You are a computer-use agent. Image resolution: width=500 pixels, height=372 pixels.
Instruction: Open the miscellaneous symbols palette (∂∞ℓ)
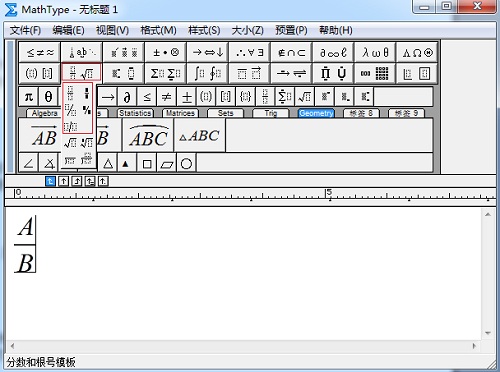click(334, 52)
